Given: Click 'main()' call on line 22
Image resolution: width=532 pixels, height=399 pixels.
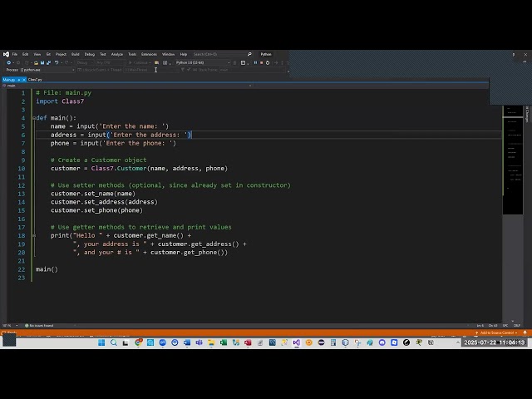Looking at the screenshot, I should tap(47, 269).
